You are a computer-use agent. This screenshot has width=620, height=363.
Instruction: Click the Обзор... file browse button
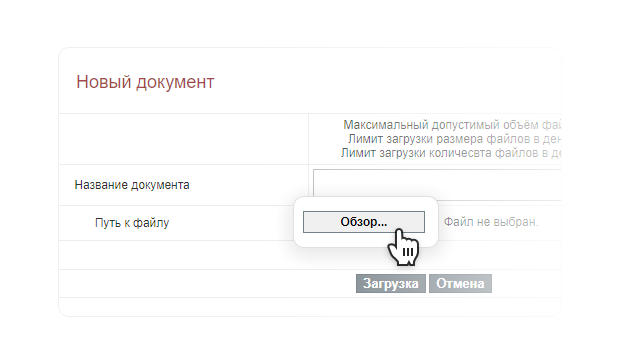click(364, 222)
